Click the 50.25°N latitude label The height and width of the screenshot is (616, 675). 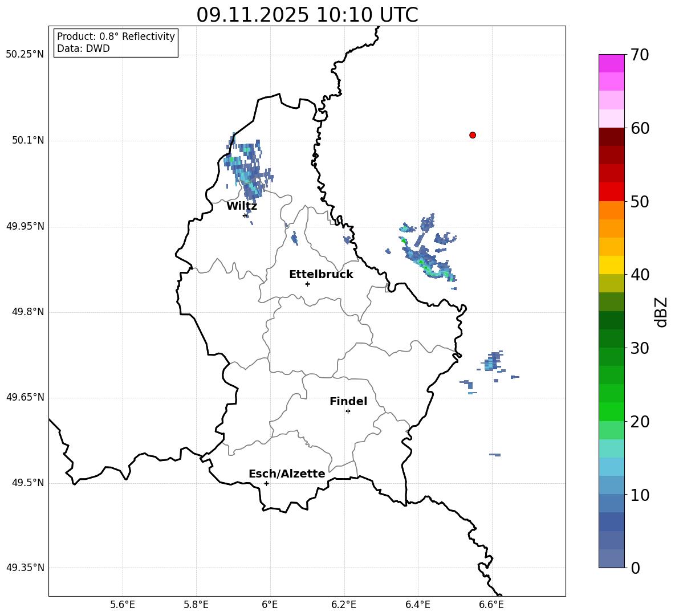pyautogui.click(x=25, y=55)
